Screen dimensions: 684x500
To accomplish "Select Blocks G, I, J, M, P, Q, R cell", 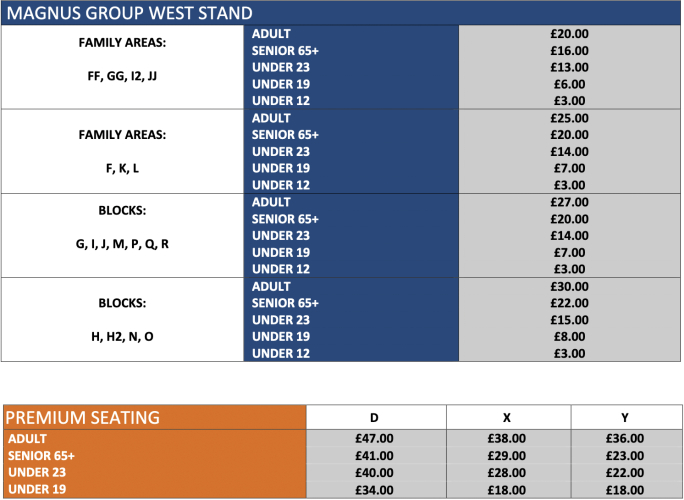I will click(122, 236).
